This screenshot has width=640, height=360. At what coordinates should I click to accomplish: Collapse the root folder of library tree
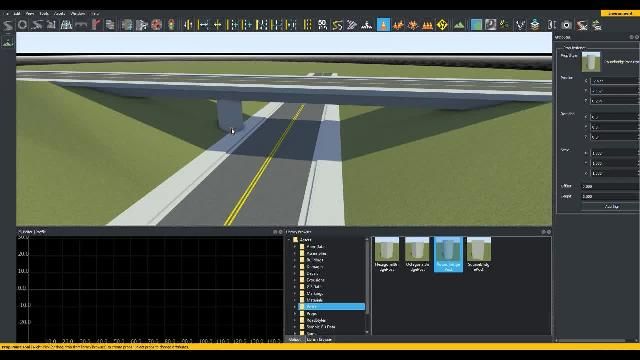coord(289,240)
